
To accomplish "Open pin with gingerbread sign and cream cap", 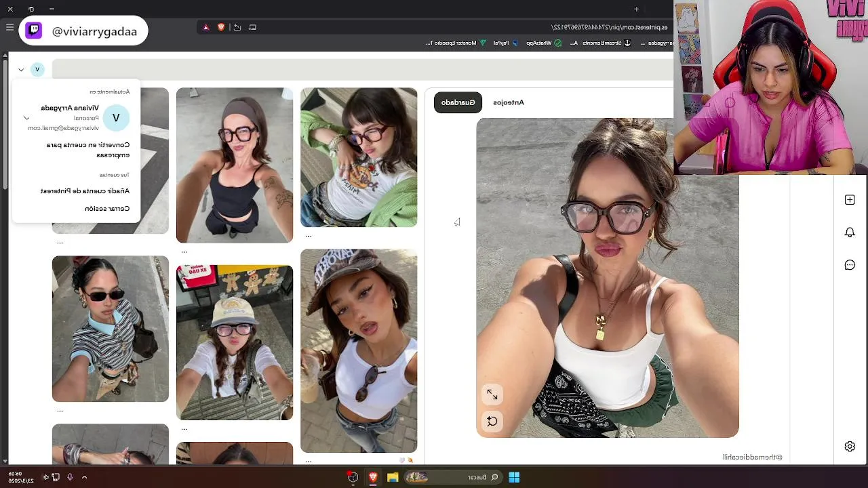I will coord(235,342).
